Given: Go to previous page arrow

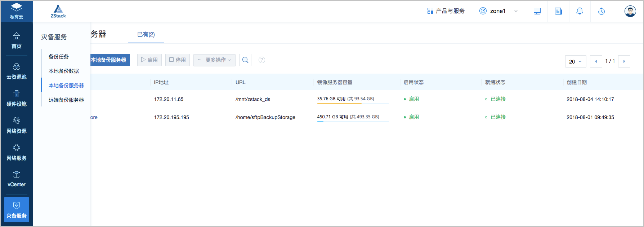Looking at the screenshot, I should 596,61.
